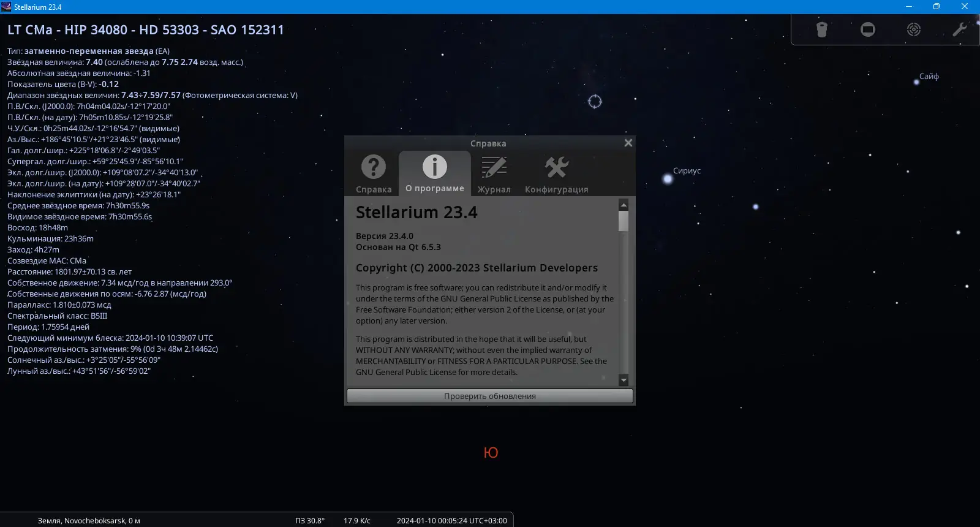
Task: Click the Период: 1.75954 дней line
Action: 48,327
